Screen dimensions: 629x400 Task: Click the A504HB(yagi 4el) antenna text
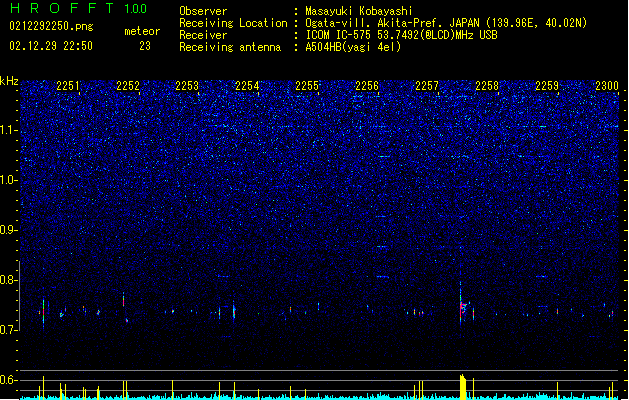[x=353, y=47]
